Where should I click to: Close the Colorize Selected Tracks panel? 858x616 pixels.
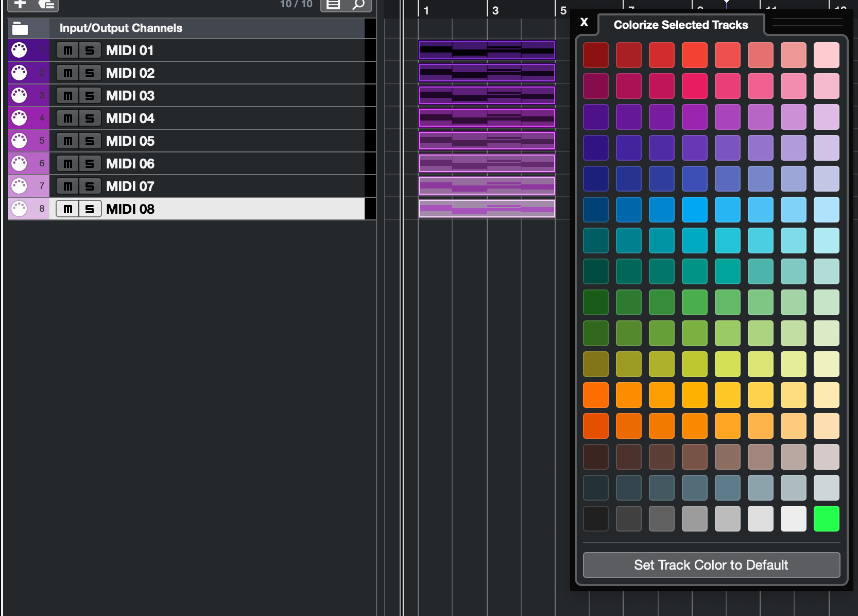pos(584,22)
